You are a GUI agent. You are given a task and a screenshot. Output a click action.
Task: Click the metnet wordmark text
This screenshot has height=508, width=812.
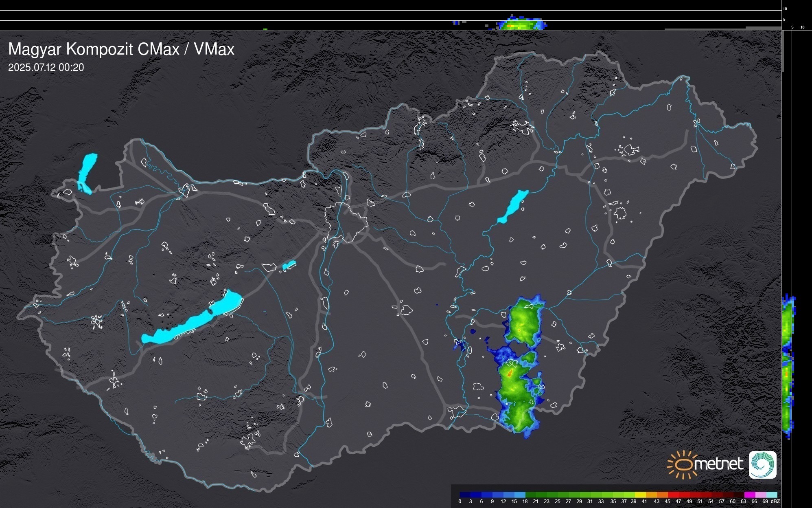(718, 464)
